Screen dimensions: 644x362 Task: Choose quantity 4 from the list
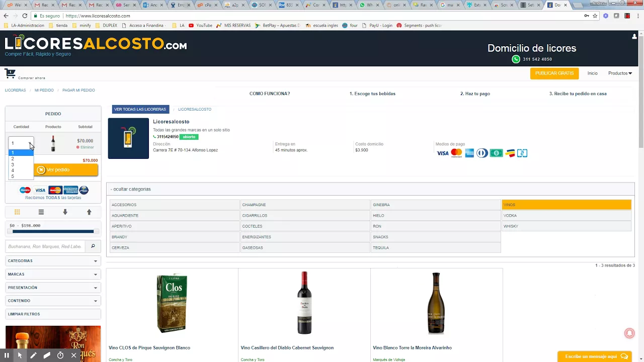[21, 170]
